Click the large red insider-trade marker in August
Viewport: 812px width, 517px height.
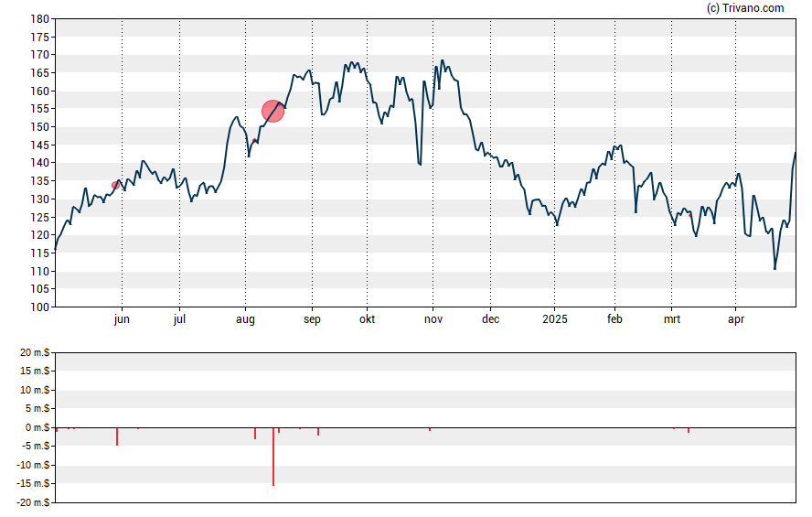pyautogui.click(x=272, y=112)
